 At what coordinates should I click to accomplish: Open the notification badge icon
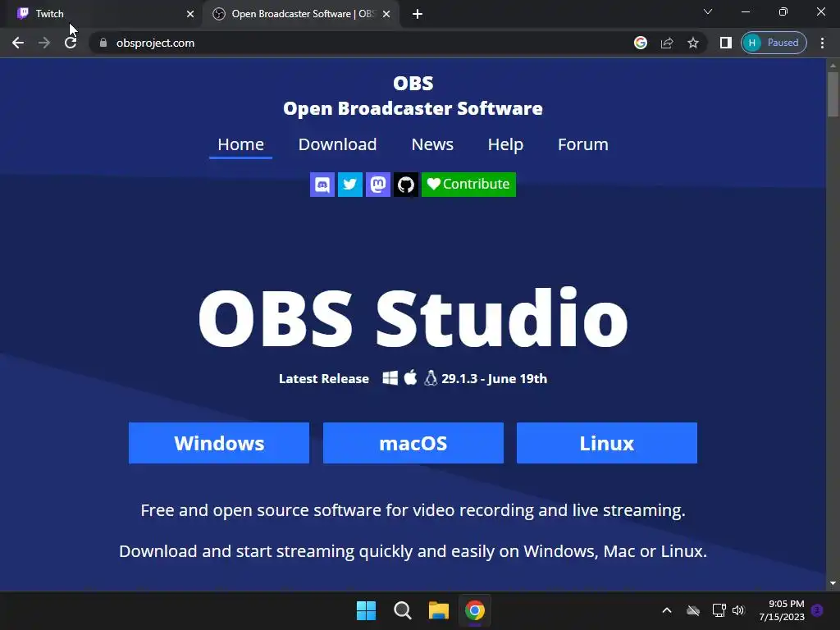point(817,610)
